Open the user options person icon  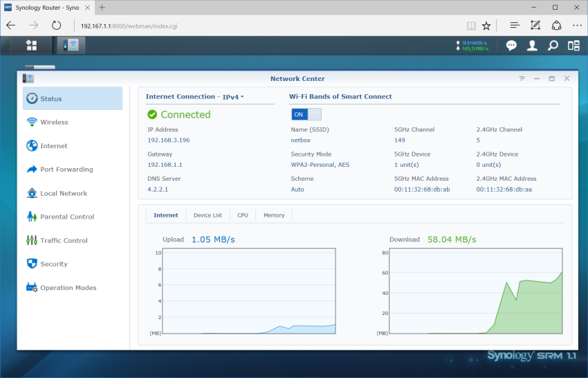point(532,46)
